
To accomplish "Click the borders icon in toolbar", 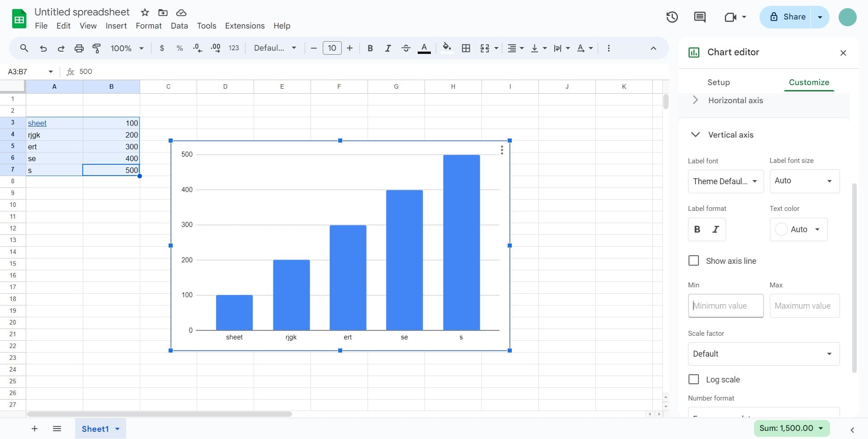I will click(x=466, y=48).
